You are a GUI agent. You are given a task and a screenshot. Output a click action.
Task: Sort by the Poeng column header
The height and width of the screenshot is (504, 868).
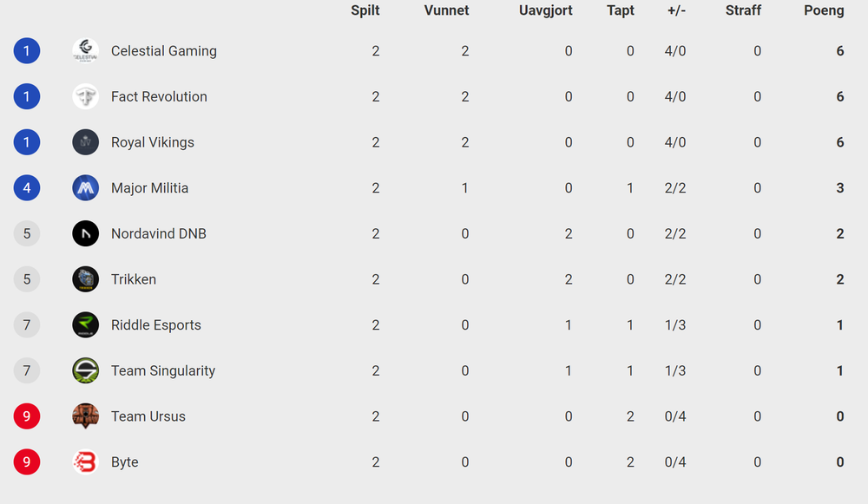tap(824, 10)
